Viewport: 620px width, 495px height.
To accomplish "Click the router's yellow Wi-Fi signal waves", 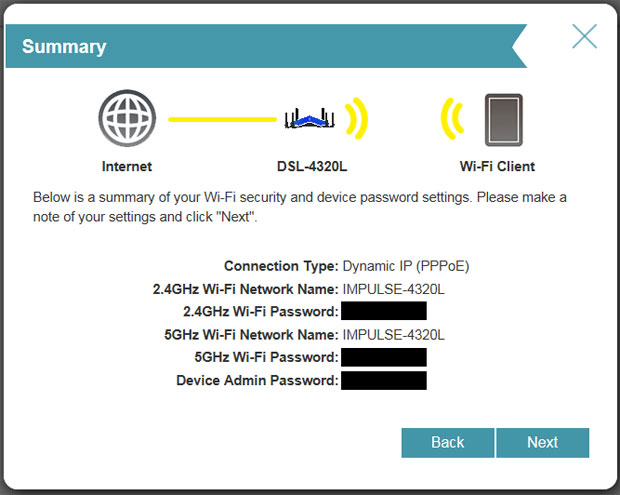I will [x=356, y=118].
